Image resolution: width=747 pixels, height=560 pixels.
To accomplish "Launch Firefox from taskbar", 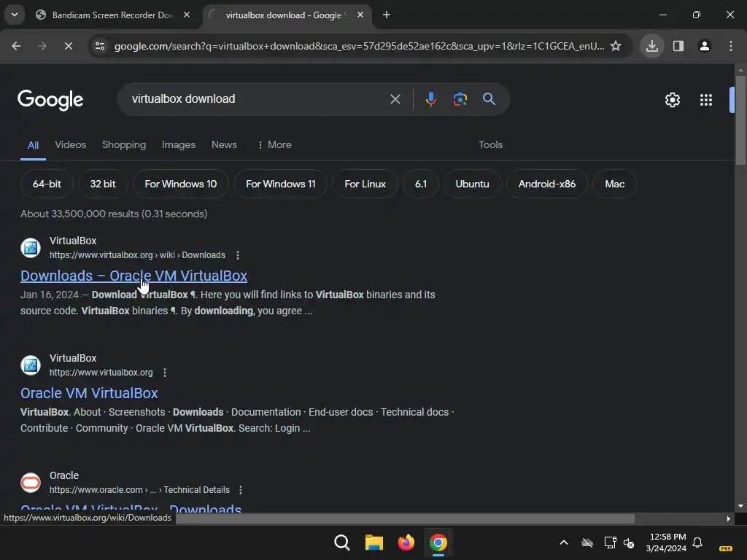I will click(406, 542).
